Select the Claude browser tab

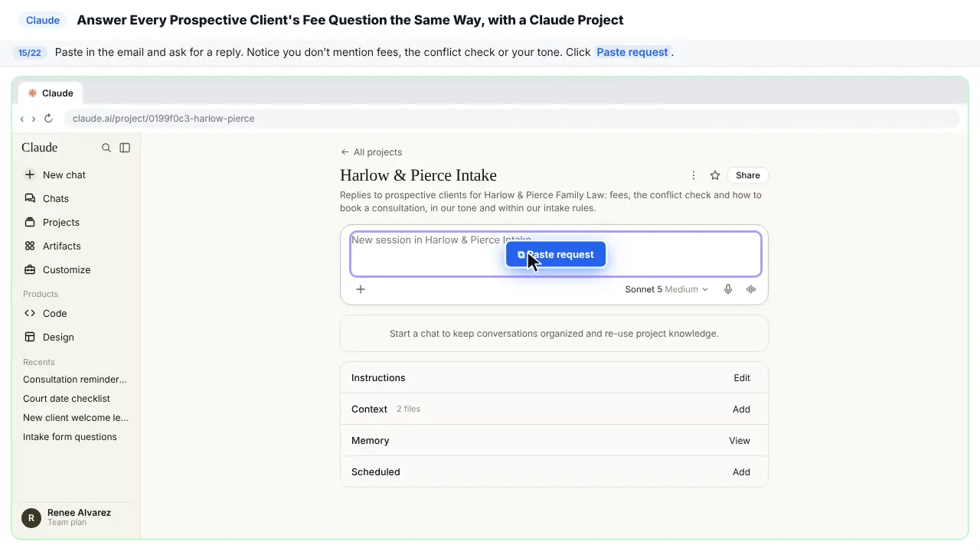click(51, 93)
